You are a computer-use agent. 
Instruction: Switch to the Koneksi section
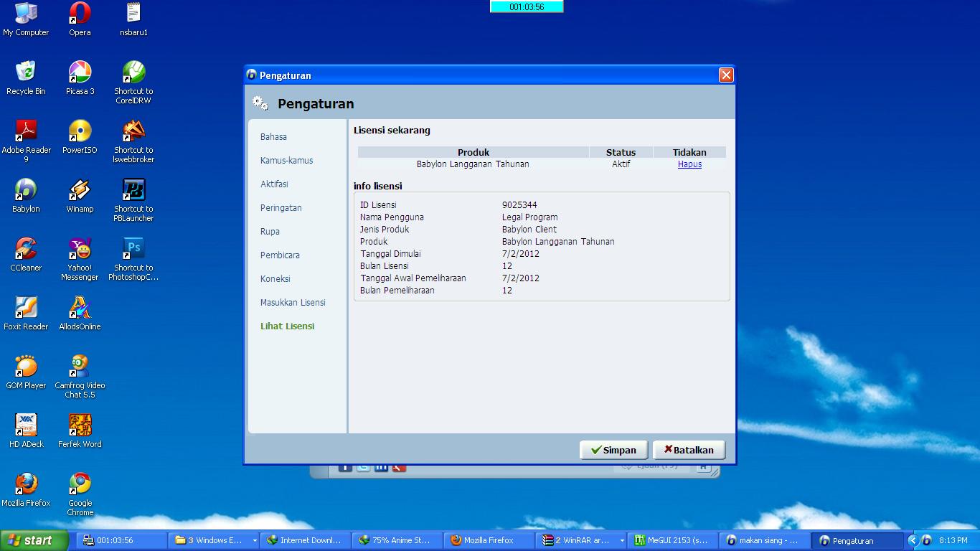pos(275,278)
